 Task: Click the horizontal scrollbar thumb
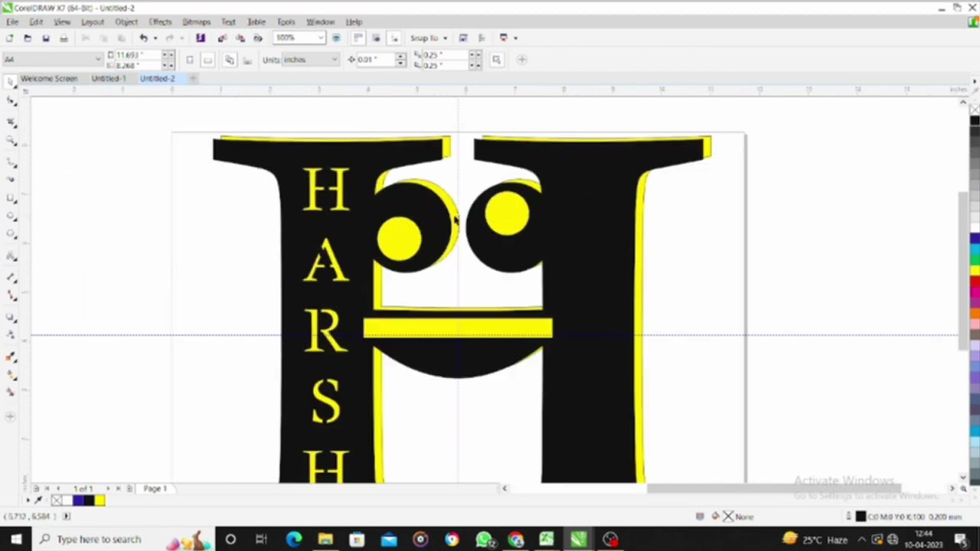(773, 488)
